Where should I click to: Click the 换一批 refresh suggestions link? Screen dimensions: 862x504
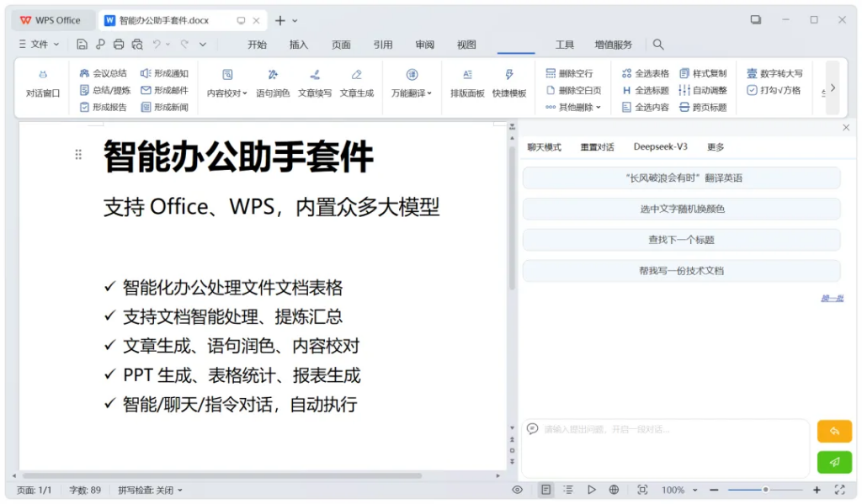[x=832, y=298]
